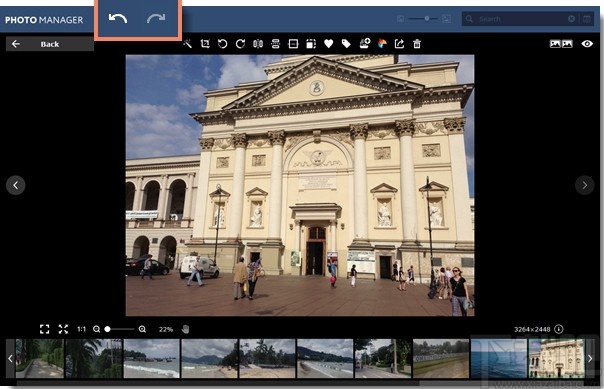Select the magic wand auto-enhance tool
This screenshot has width=604, height=389.
188,44
